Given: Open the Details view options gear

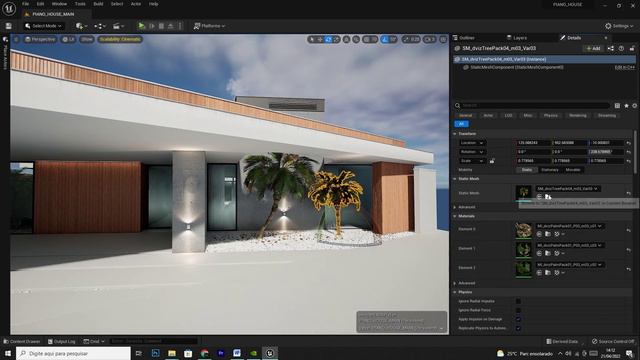Looking at the screenshot, I should coord(634,105).
